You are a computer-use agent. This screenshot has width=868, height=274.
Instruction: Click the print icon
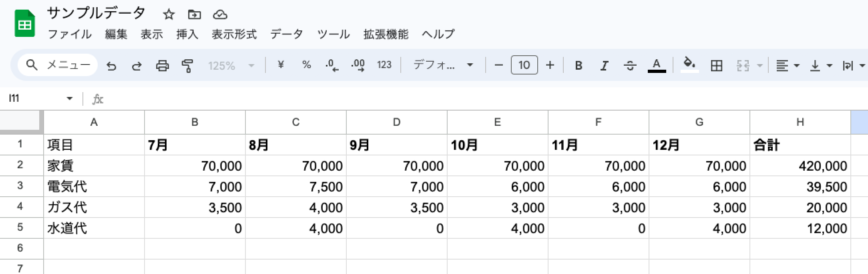[x=162, y=65]
